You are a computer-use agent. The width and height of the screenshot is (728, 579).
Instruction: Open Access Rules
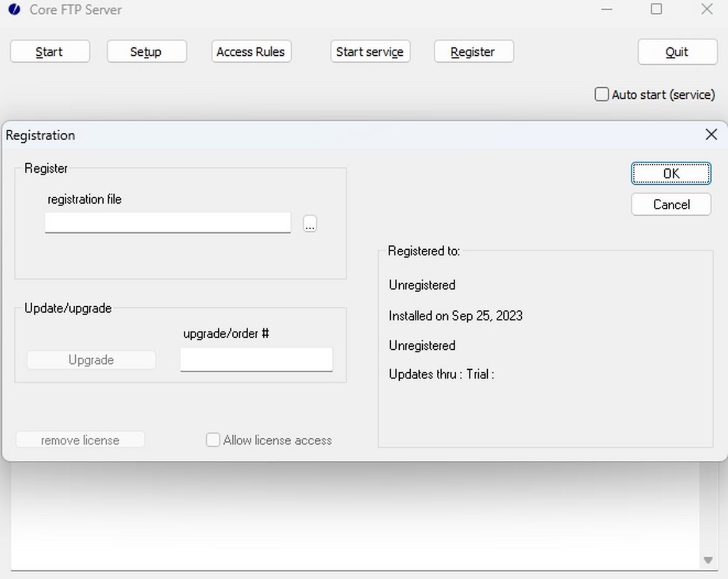[x=251, y=52]
